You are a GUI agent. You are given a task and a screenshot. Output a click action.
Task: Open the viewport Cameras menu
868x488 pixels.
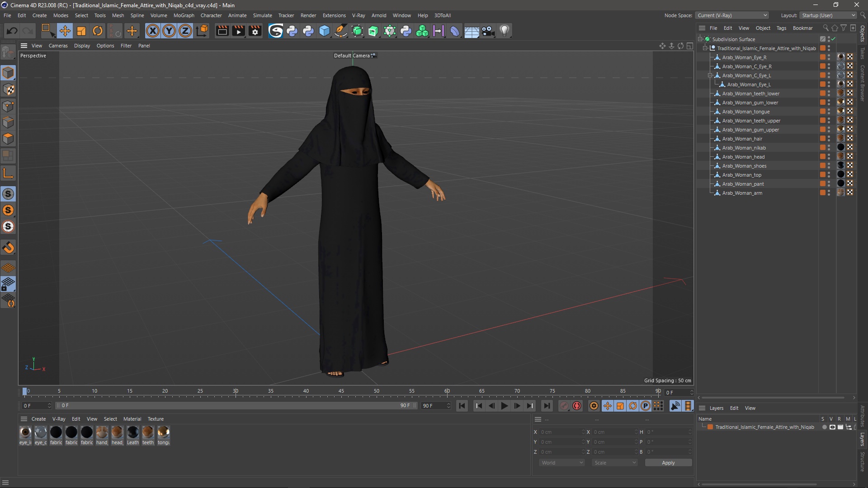pos(58,46)
